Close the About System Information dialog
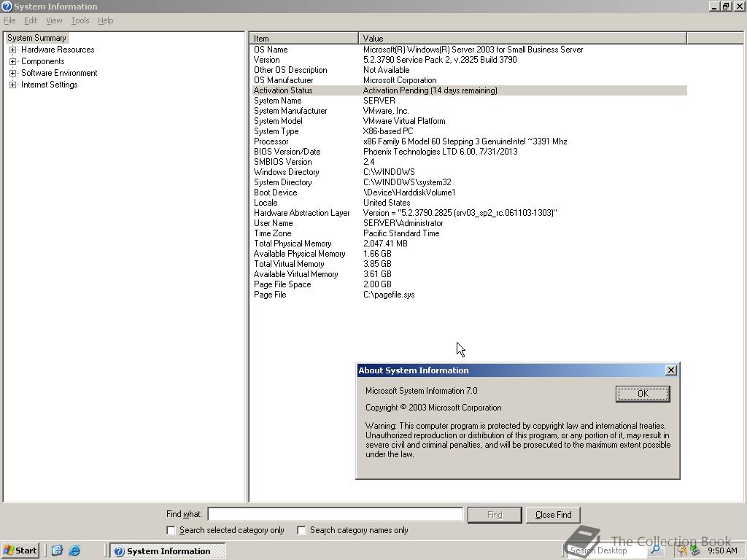This screenshot has width=747, height=560. [671, 370]
